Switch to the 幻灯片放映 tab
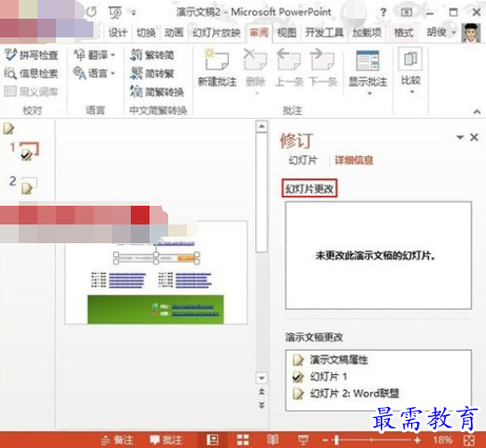This screenshot has height=448, width=486. click(x=216, y=33)
